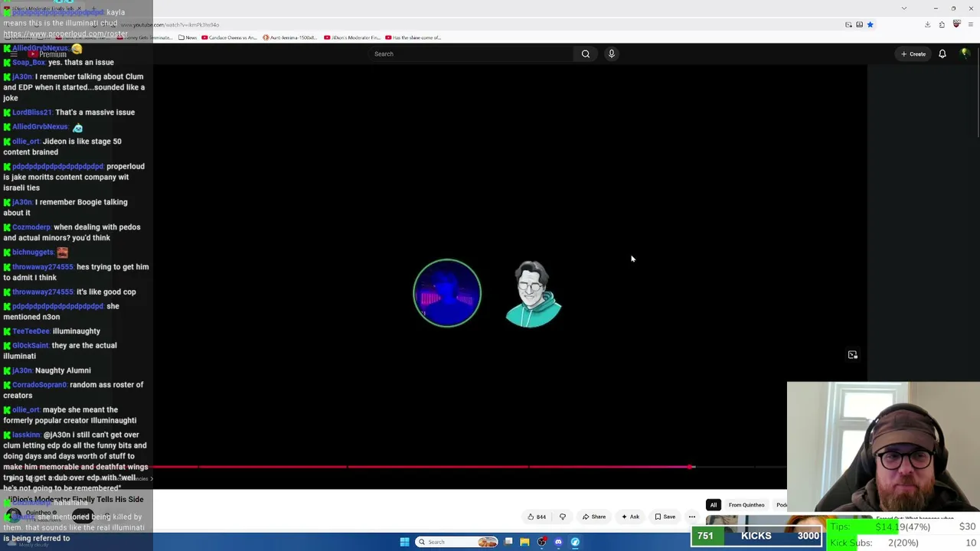Open the News bookmarks folder
Viewport: 980px width, 551px height.
coord(188,37)
